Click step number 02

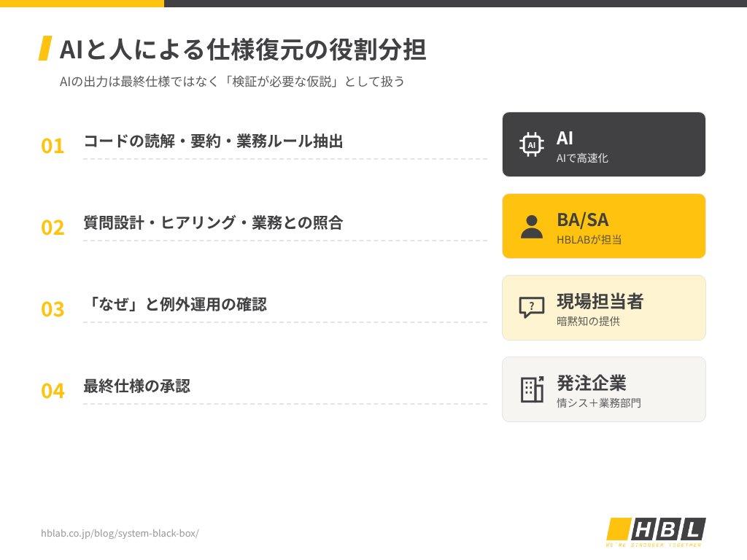pyautogui.click(x=53, y=227)
